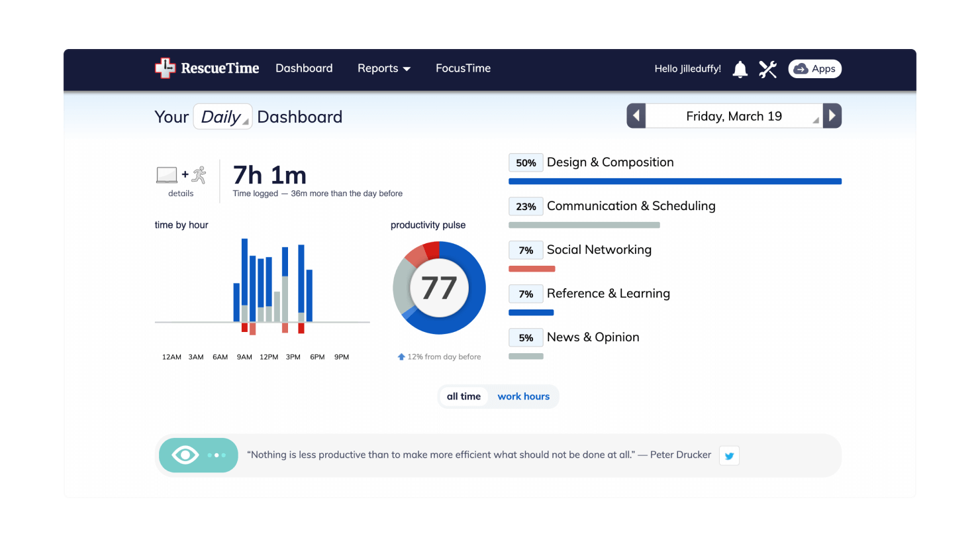Click the red Social Networking progress bar
The width and height of the screenshot is (980, 546).
point(532,269)
